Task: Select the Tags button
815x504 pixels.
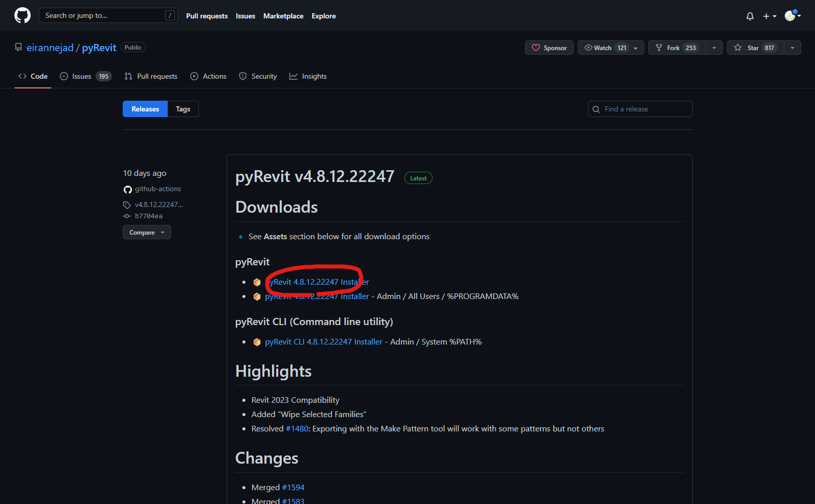Action: (183, 109)
